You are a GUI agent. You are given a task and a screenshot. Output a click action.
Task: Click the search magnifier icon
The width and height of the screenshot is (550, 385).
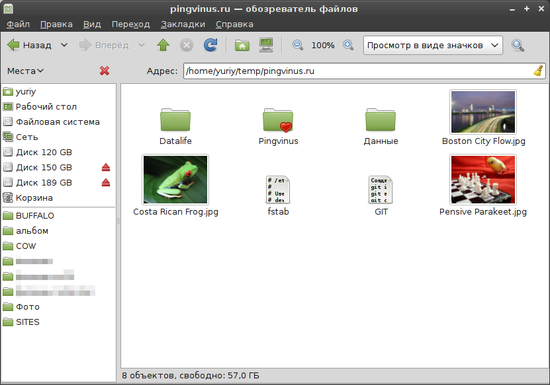click(518, 45)
